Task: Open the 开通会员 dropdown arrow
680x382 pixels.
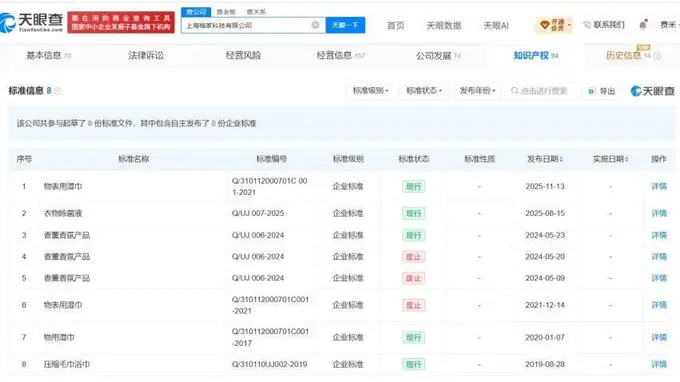Action: point(569,25)
